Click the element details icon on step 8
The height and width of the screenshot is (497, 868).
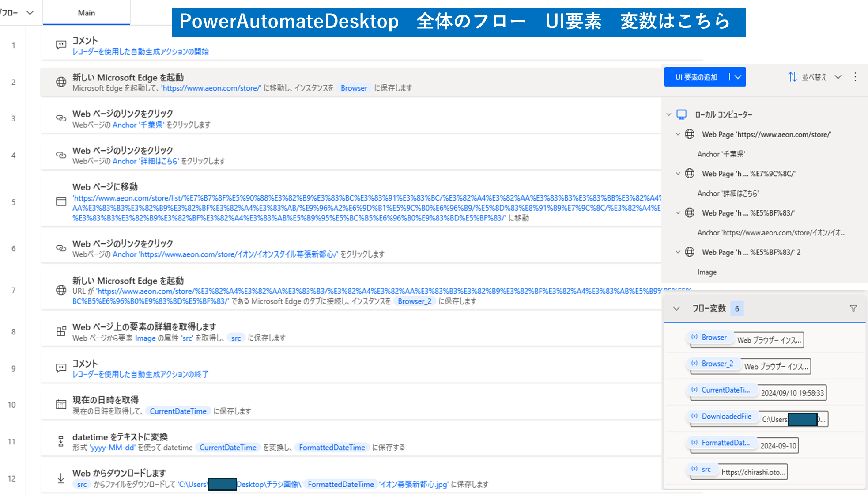click(61, 331)
